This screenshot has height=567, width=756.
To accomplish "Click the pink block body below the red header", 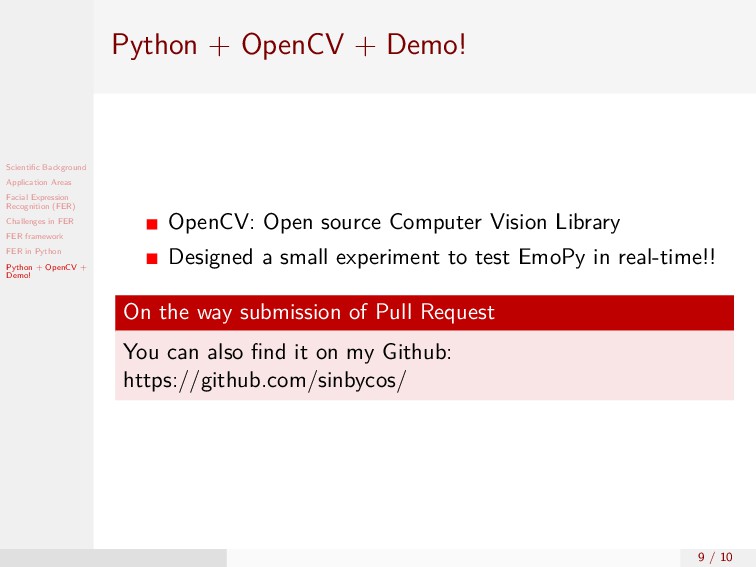I will click(424, 365).
